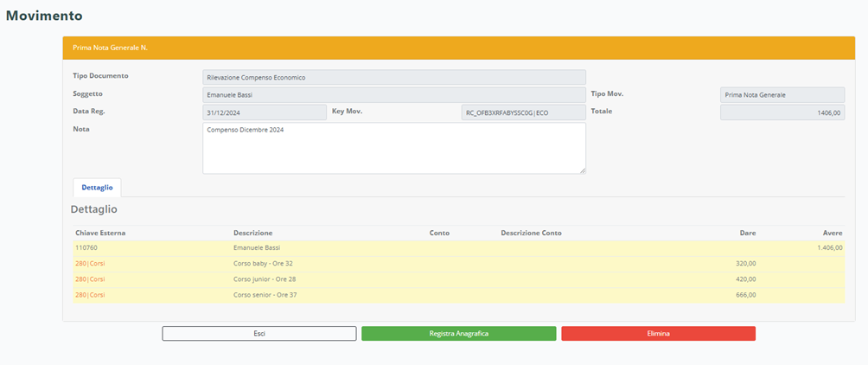Click the Data Reg. date field
Image resolution: width=868 pixels, height=365 pixels.
(264, 112)
